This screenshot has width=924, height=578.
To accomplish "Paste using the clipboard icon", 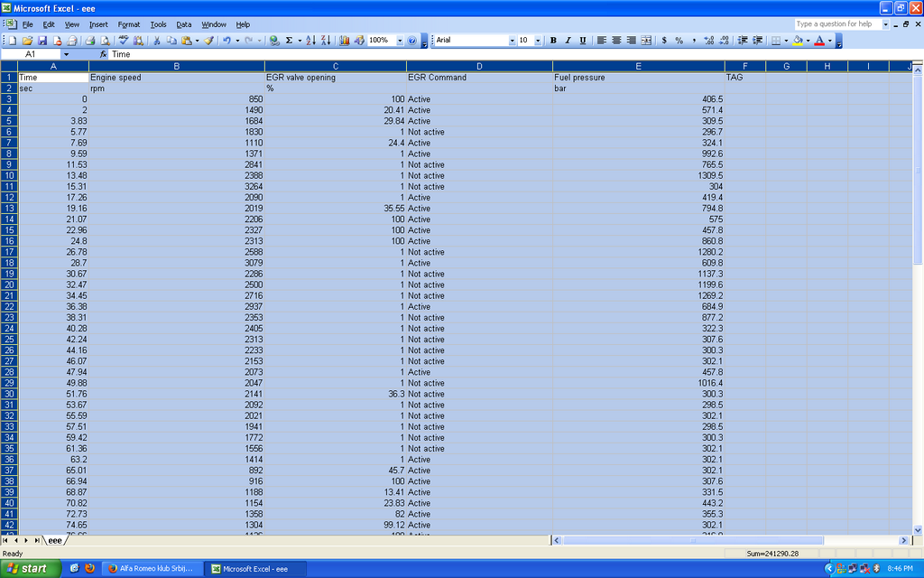I will pos(186,40).
